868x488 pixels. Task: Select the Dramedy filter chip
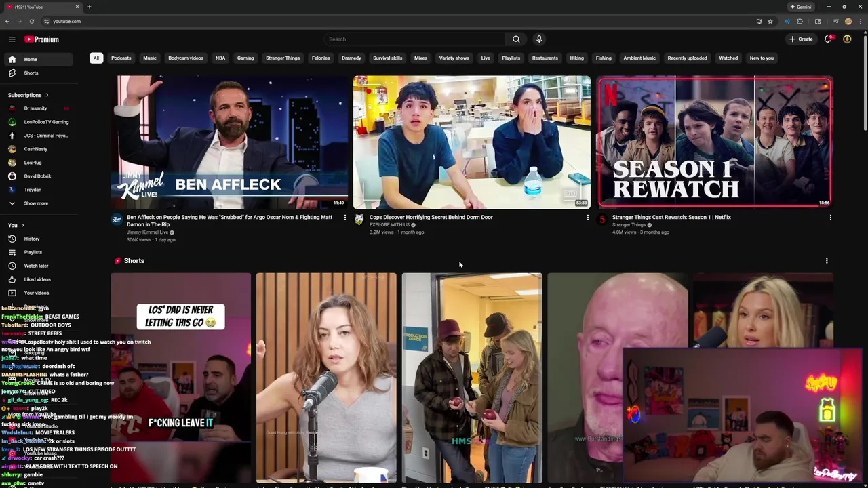click(x=351, y=58)
